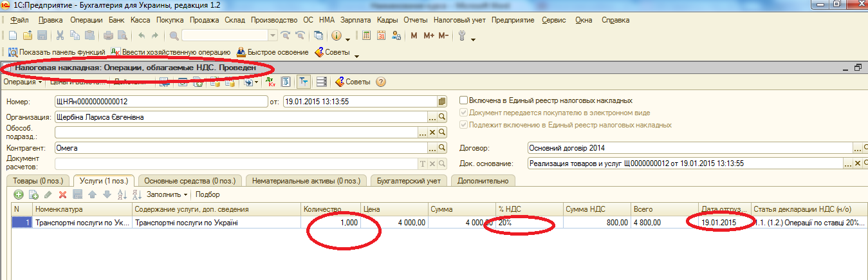868x280 pixels.
Task: Toggle 'Подлежит включению в Единый реестр' checkbox
Action: click(x=463, y=125)
